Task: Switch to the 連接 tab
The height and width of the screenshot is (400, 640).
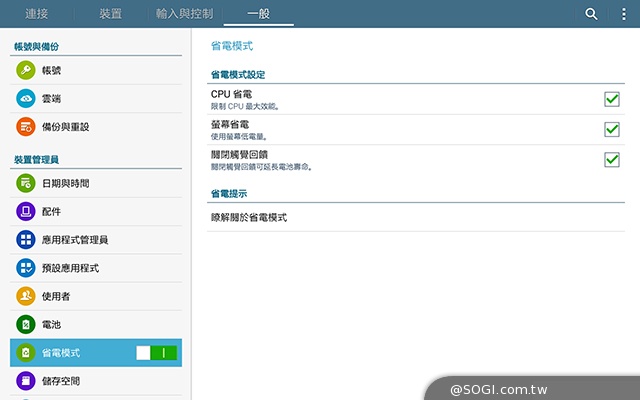Action: click(x=38, y=14)
